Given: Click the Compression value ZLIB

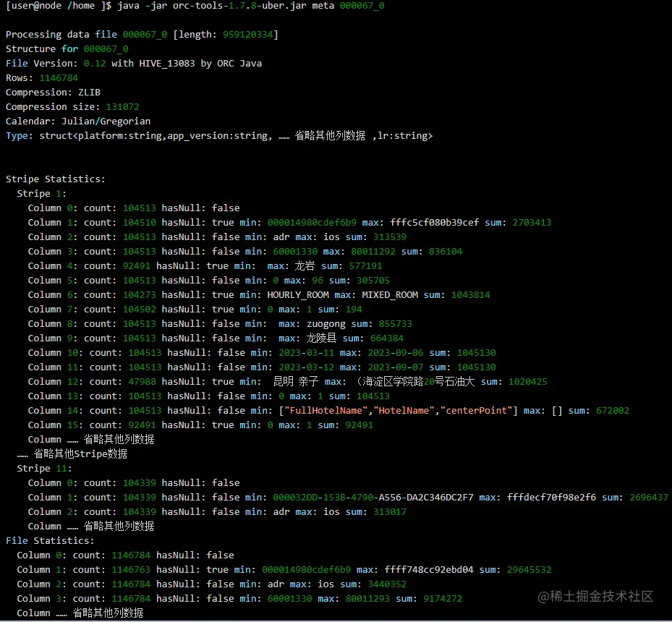Looking at the screenshot, I should click(x=89, y=93).
